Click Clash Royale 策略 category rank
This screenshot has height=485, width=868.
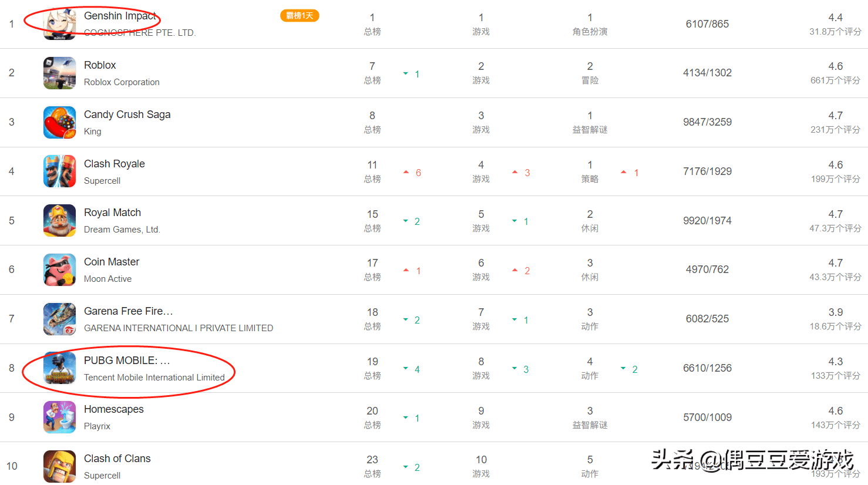point(590,171)
